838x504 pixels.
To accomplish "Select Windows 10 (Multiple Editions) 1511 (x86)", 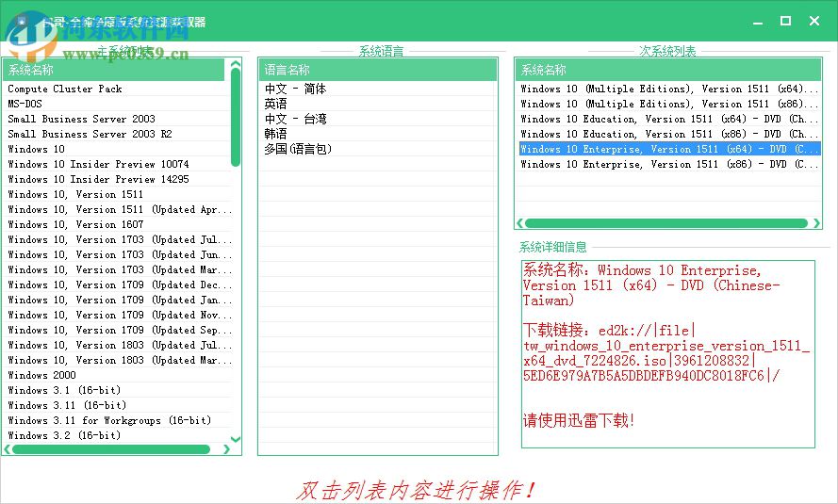I will point(668,104).
